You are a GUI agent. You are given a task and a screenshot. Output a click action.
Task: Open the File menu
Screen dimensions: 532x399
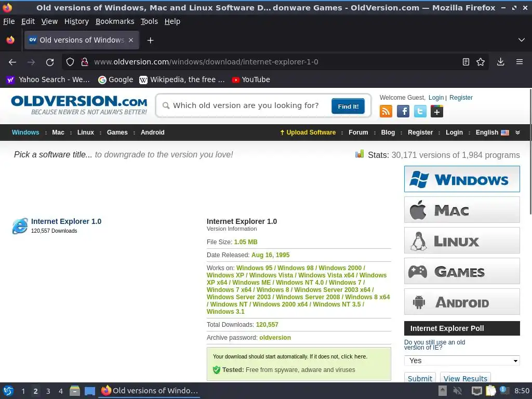click(x=9, y=21)
